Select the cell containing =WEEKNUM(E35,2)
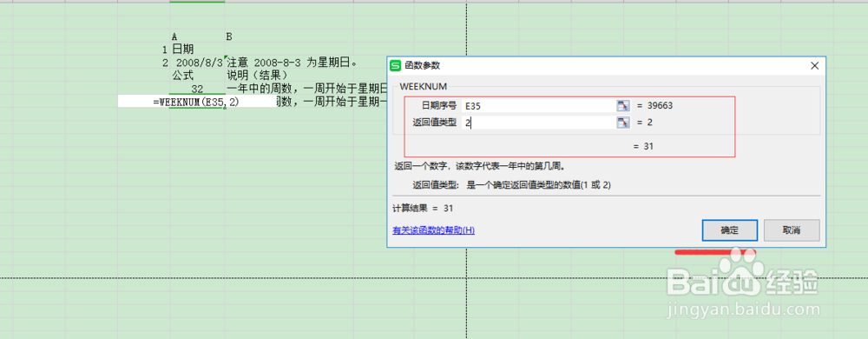868x339 pixels. click(196, 102)
